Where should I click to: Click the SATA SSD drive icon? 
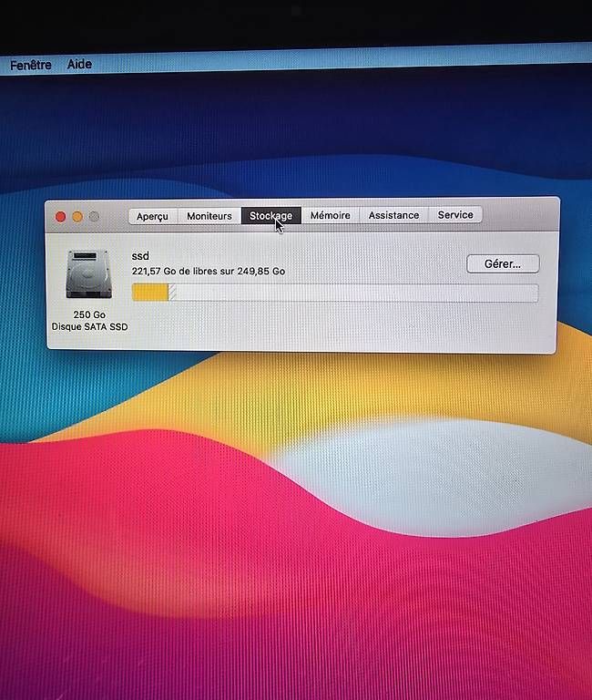pyautogui.click(x=88, y=274)
